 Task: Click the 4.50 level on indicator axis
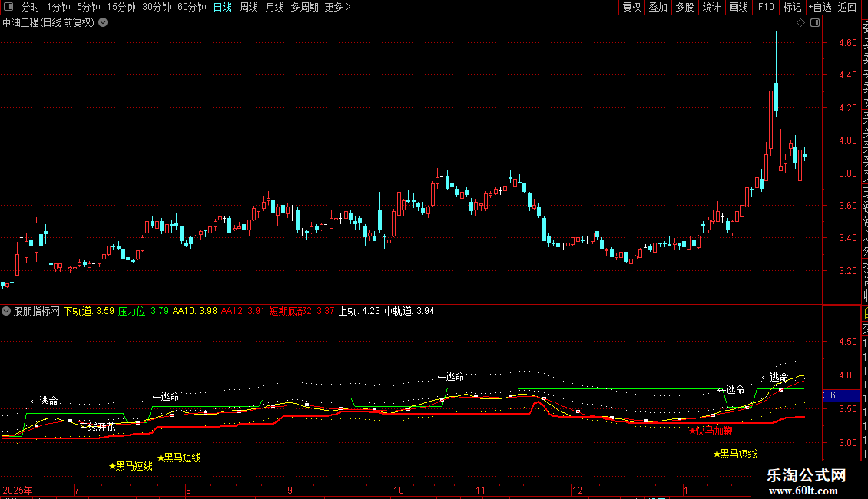tap(847, 342)
